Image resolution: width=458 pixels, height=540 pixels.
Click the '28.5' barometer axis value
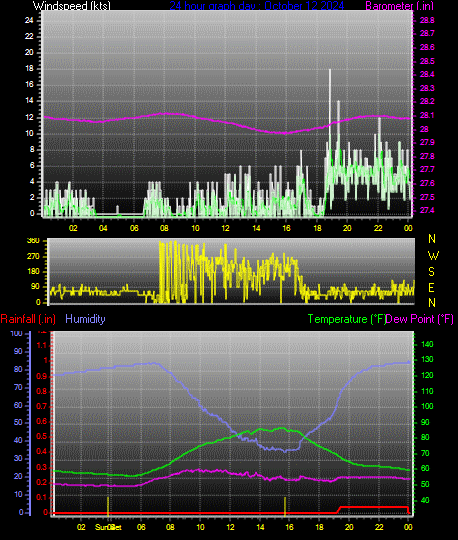pyautogui.click(x=427, y=61)
